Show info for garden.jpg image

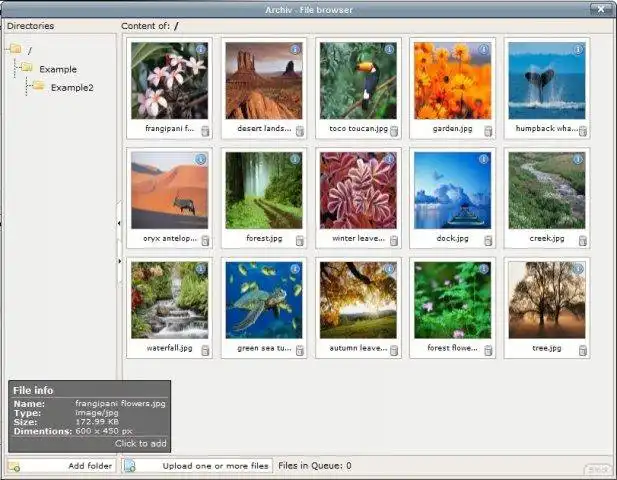click(484, 49)
